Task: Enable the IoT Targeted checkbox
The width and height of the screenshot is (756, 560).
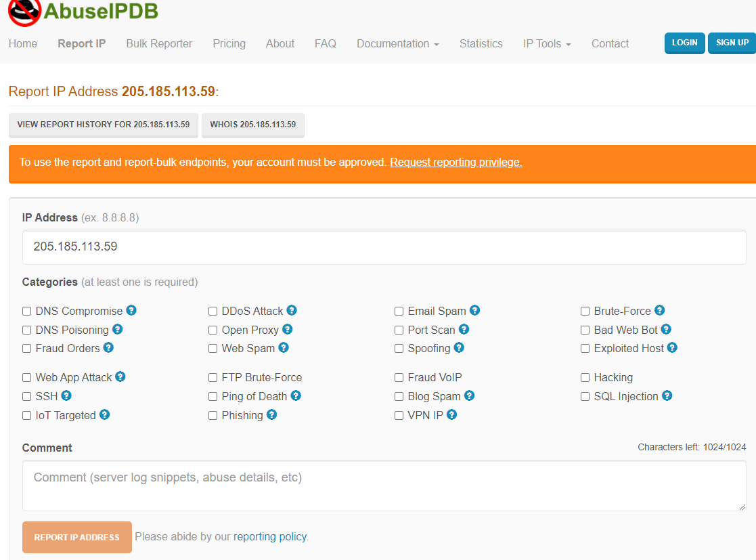Action: 27,415
